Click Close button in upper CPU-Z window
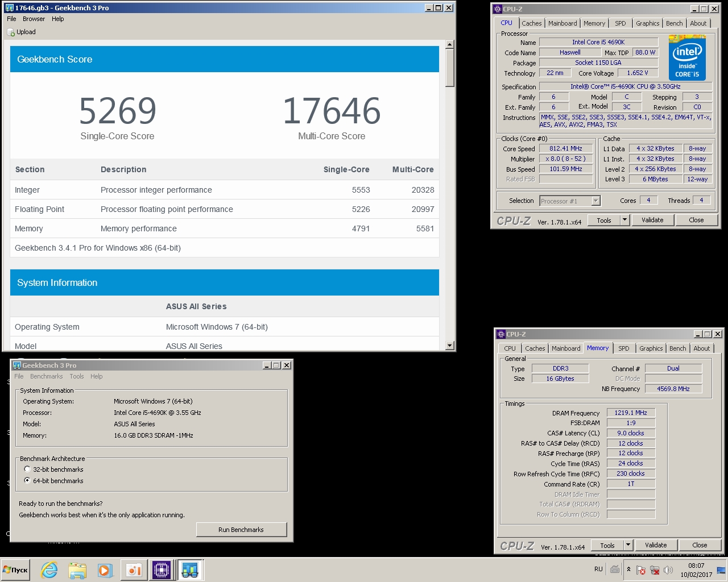The width and height of the screenshot is (728, 582). (697, 220)
